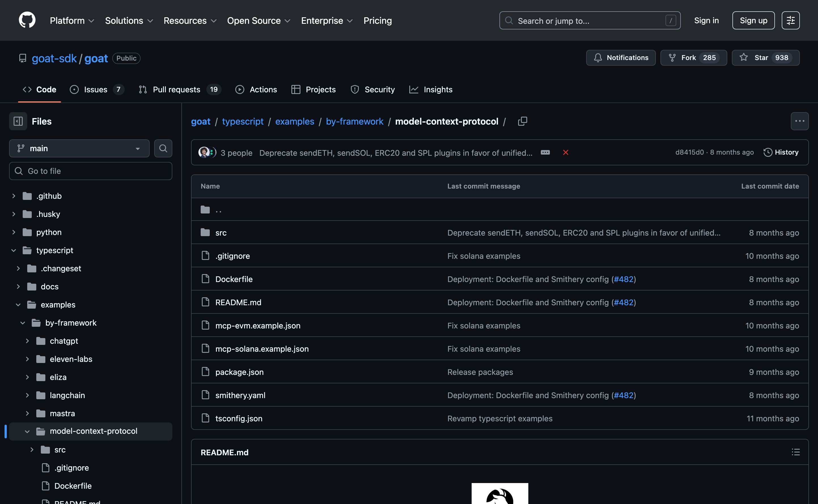Click the search files magnifier button

(x=163, y=148)
